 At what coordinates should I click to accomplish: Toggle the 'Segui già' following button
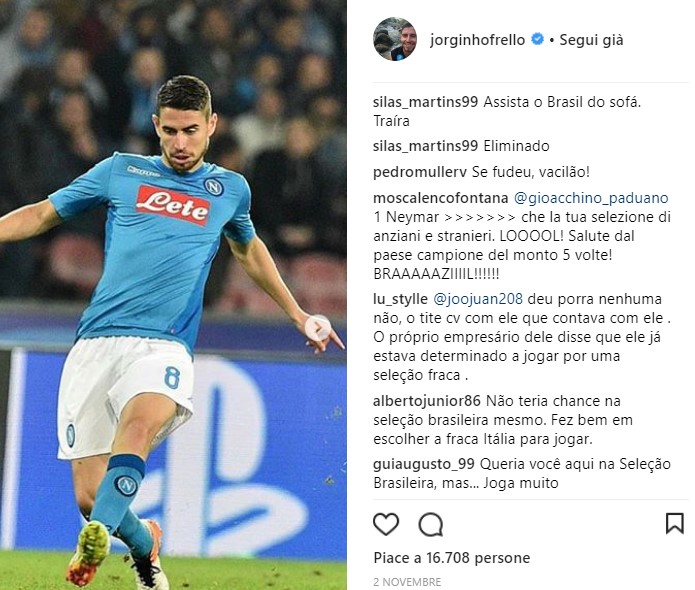pos(591,40)
